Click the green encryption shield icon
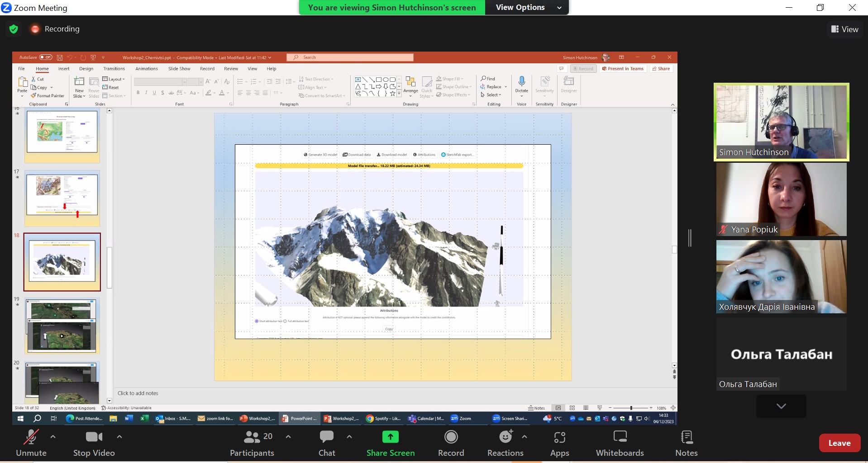Viewport: 868px width, 463px height. point(14,29)
